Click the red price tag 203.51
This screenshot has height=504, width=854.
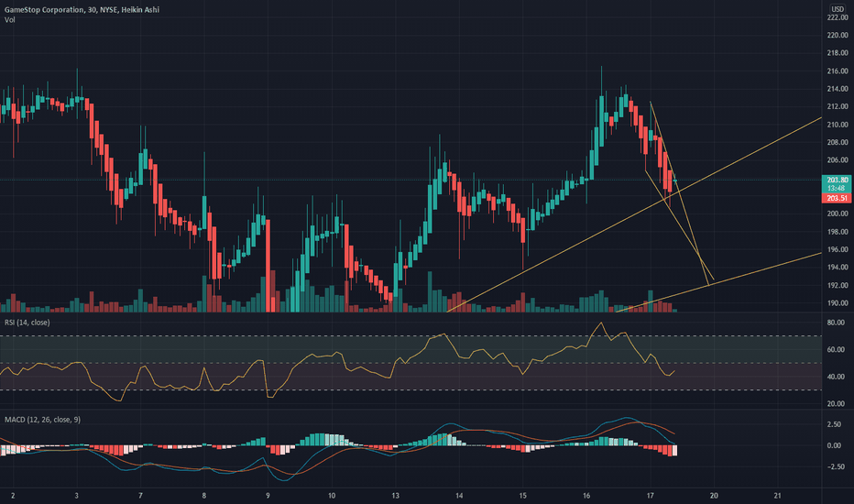click(837, 198)
